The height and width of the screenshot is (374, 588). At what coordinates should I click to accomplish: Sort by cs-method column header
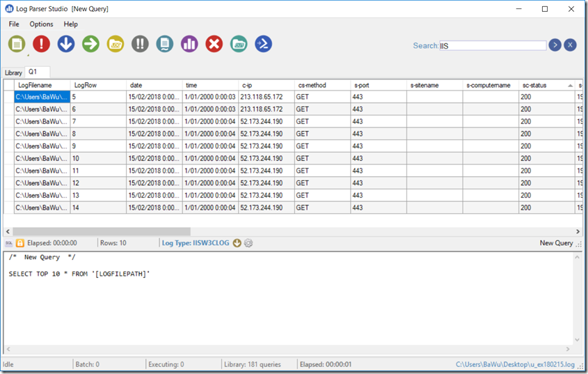[x=322, y=85]
